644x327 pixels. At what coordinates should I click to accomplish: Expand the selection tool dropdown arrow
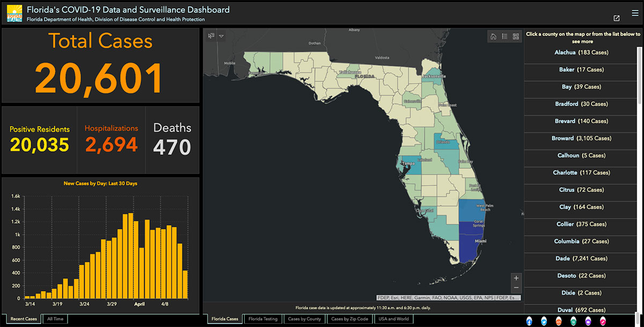[x=221, y=36]
